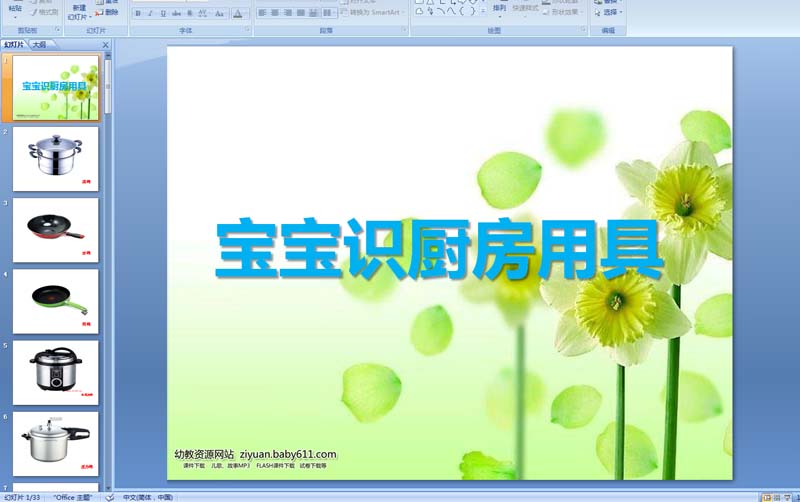Align text left in paragraph group
This screenshot has width=800, height=502.
(262, 12)
